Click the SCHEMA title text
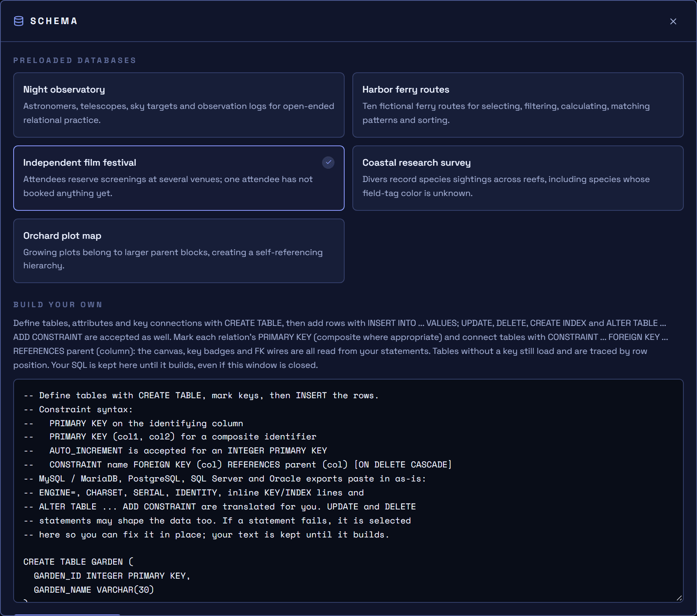This screenshot has width=697, height=616. pyautogui.click(x=54, y=21)
